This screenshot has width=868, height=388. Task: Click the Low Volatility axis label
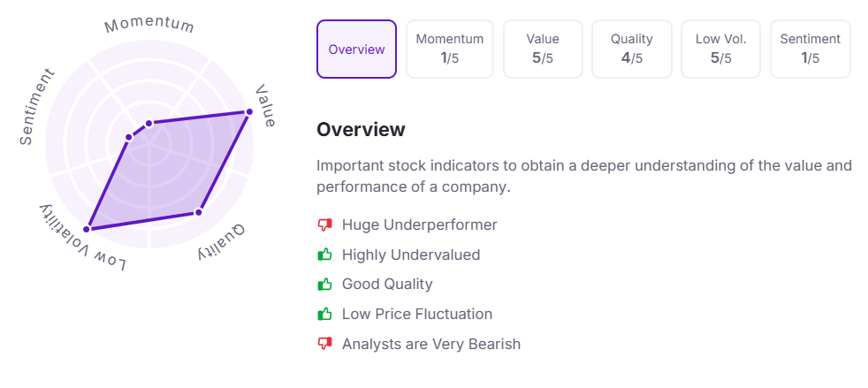point(82,240)
